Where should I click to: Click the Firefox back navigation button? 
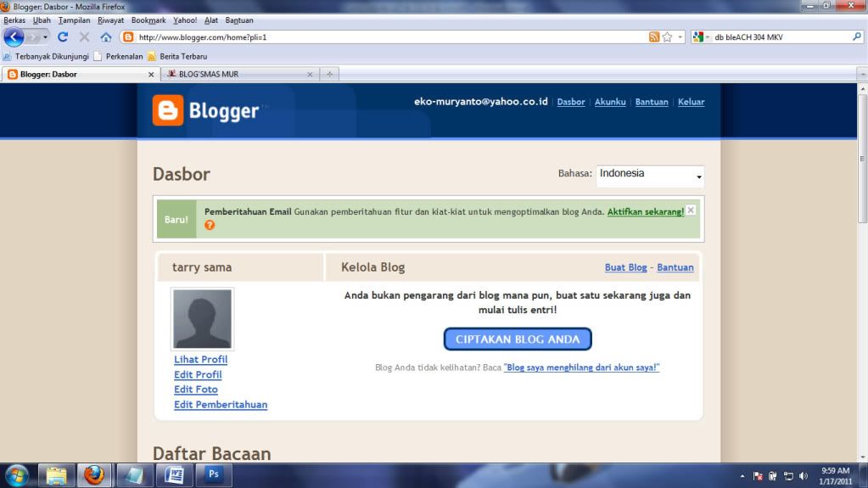click(14, 37)
